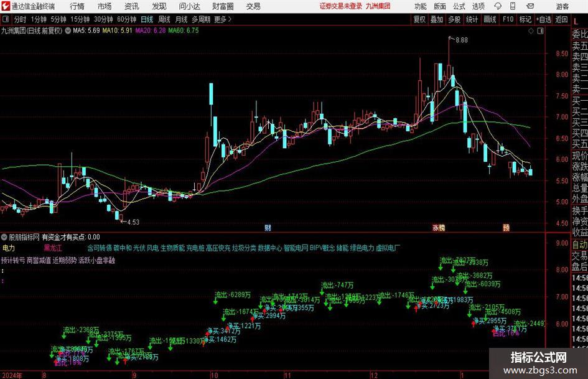Toggle the side panel icon at chart top-right
The height and width of the screenshot is (379, 588).
(x=540, y=31)
